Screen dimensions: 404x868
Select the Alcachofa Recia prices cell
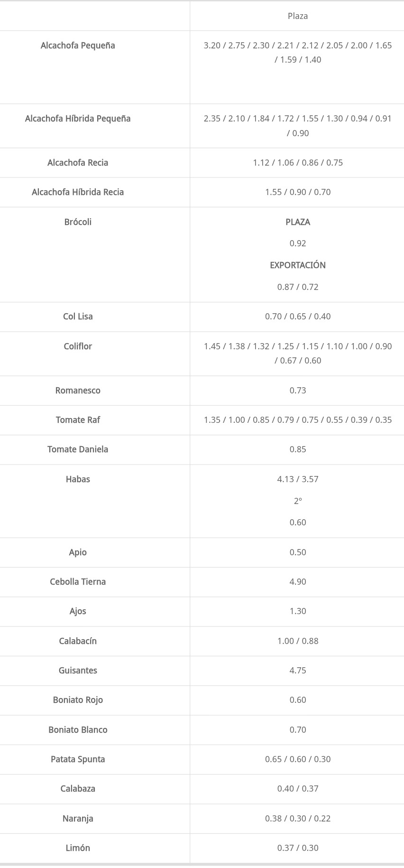tap(298, 163)
